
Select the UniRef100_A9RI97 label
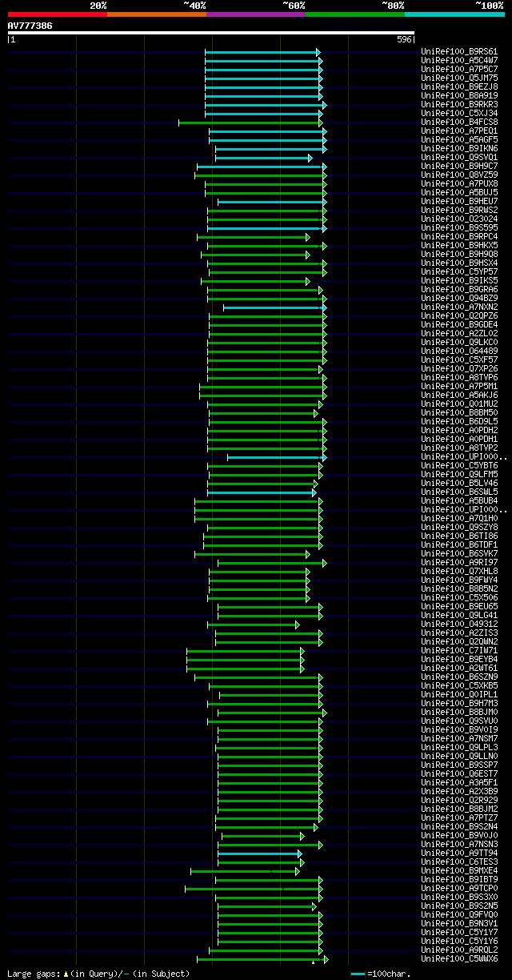coord(459,562)
